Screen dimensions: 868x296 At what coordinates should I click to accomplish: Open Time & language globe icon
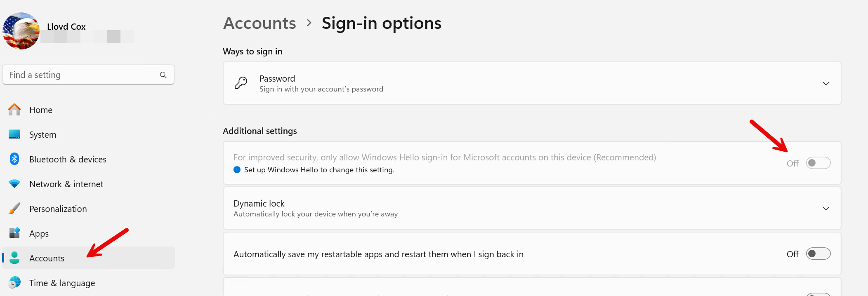pyautogui.click(x=14, y=283)
